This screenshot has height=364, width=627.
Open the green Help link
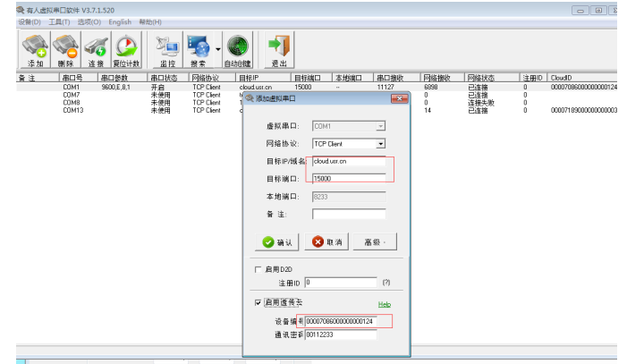tap(385, 304)
